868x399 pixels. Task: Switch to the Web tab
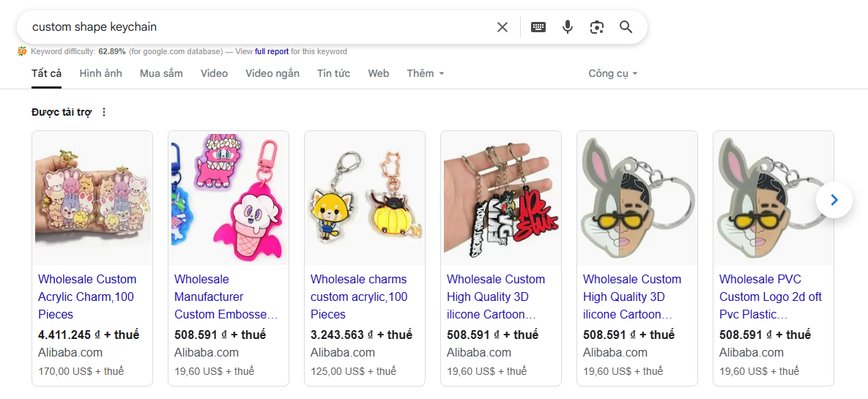pyautogui.click(x=379, y=74)
